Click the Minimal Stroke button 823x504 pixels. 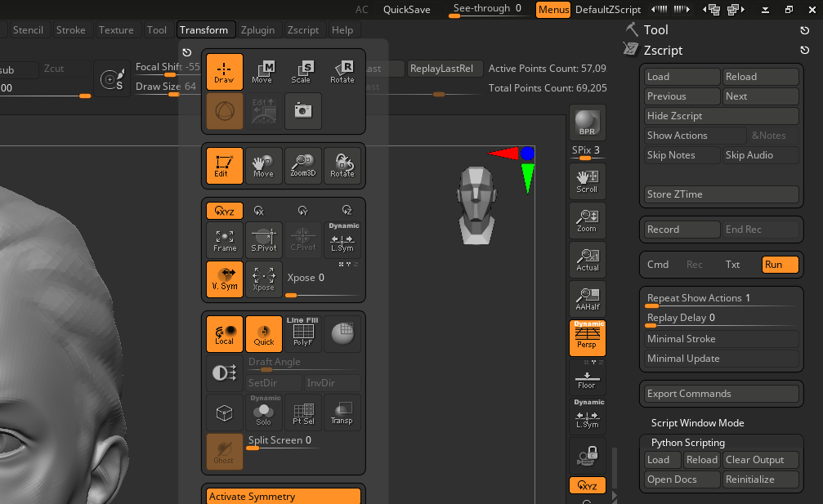pos(721,339)
